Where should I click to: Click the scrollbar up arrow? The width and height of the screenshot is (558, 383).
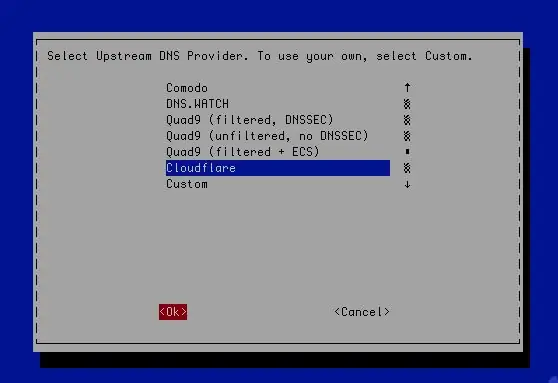(x=407, y=88)
